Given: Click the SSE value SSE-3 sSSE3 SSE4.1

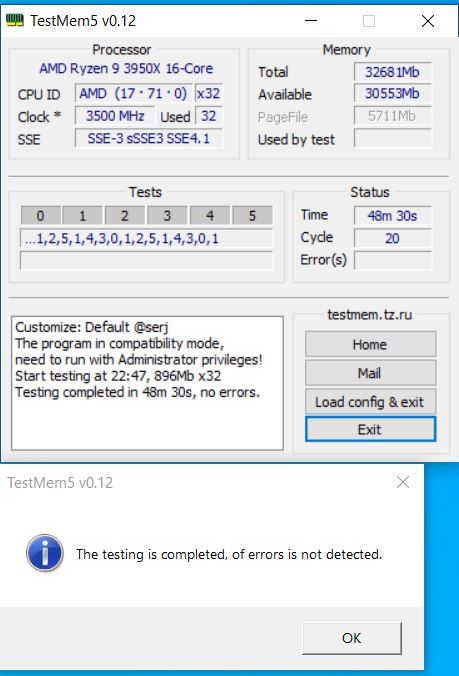Looking at the screenshot, I should pyautogui.click(x=149, y=138).
